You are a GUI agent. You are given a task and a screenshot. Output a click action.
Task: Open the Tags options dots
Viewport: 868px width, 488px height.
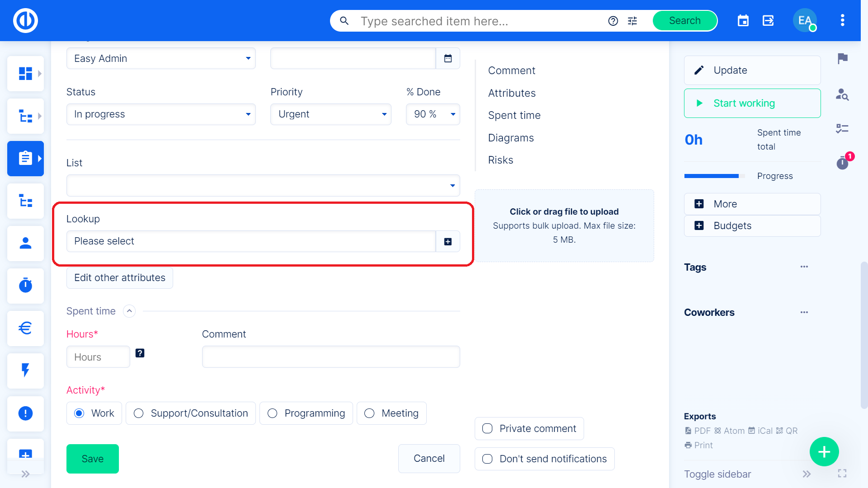[804, 267]
